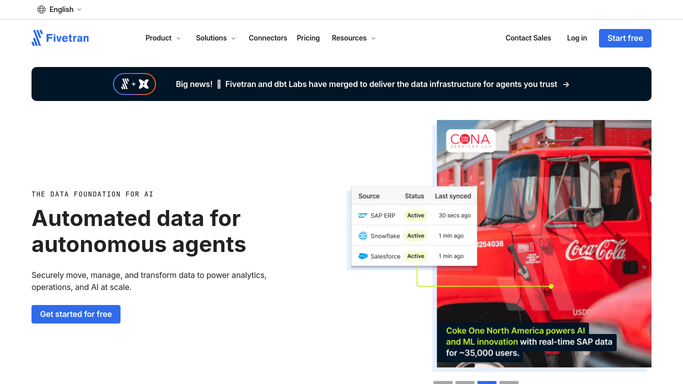Click the Source column header
The width and height of the screenshot is (683, 384).
(x=369, y=196)
